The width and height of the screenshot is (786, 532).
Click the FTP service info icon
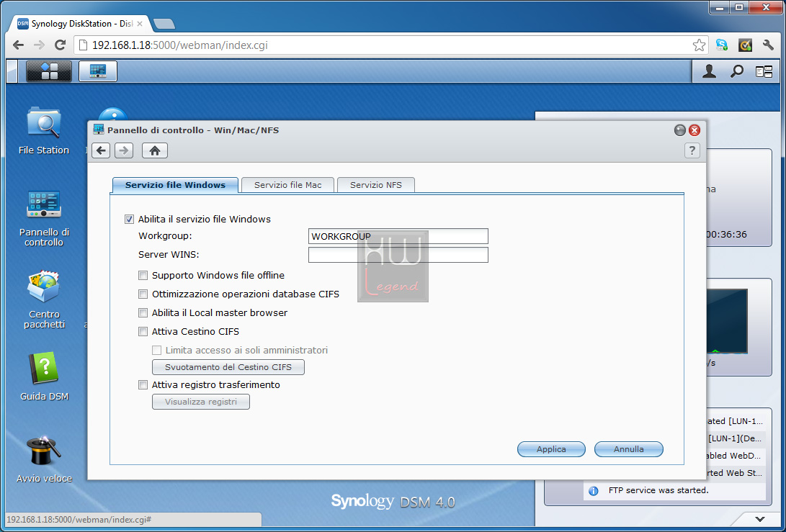click(x=594, y=491)
